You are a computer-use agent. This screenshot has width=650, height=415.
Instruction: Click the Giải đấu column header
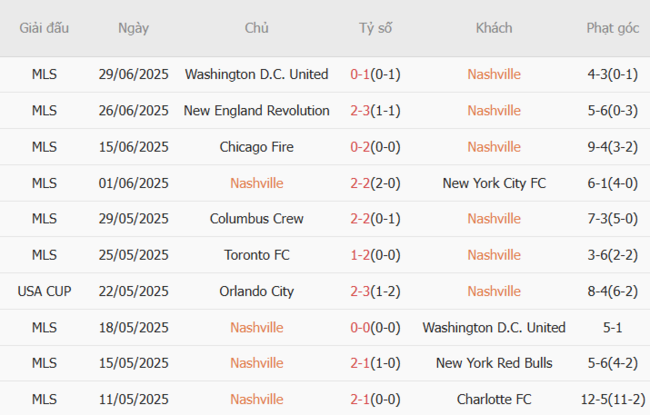point(44,28)
